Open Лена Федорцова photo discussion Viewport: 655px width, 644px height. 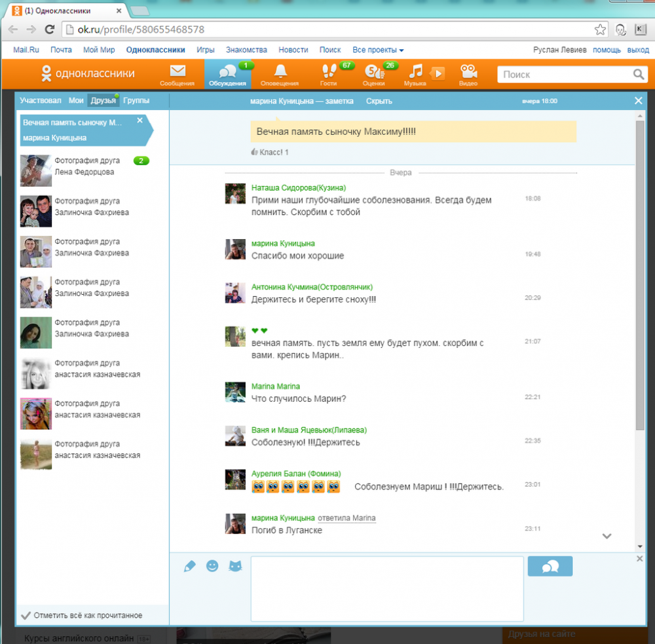pos(84,170)
